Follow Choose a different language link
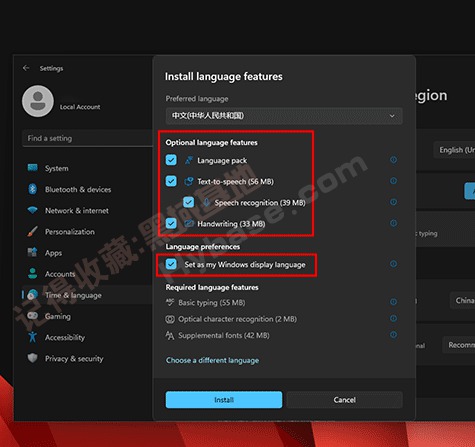The height and width of the screenshot is (447, 475). coord(212,360)
